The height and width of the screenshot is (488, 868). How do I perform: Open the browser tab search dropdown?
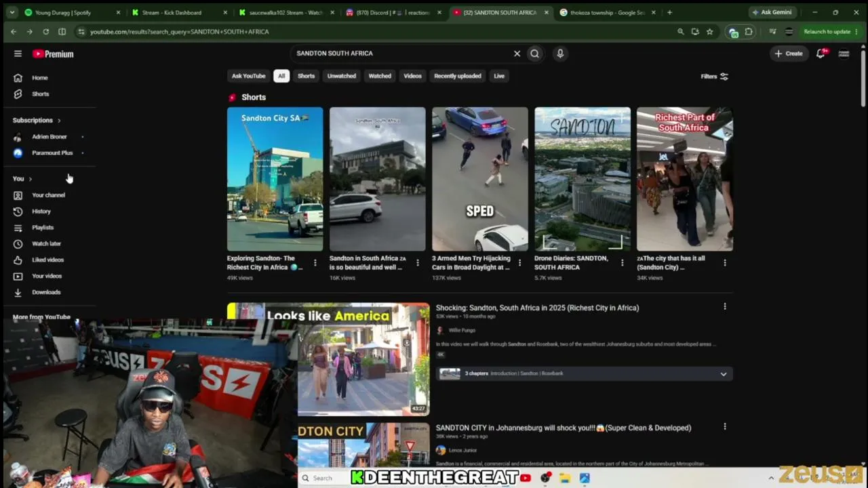coord(12,12)
